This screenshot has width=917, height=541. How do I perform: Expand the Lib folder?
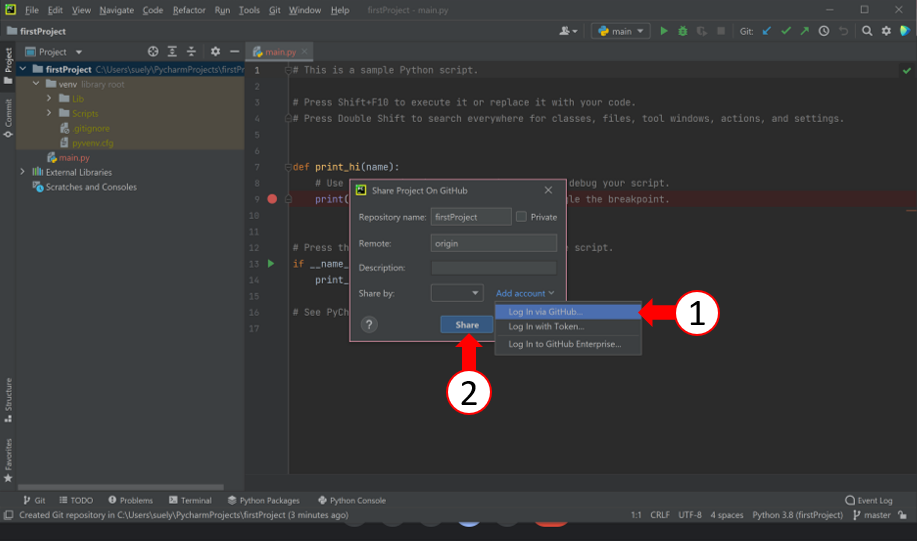tap(49, 98)
